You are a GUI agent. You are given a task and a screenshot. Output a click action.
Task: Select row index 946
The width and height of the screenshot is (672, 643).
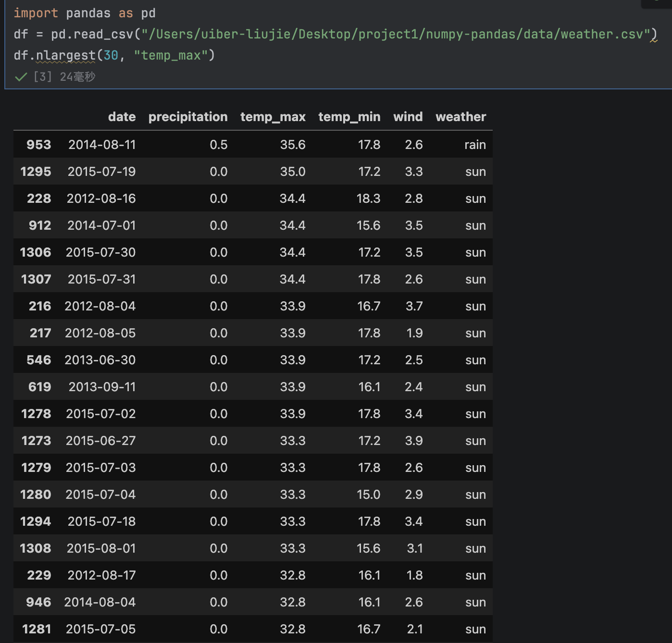[38, 602]
